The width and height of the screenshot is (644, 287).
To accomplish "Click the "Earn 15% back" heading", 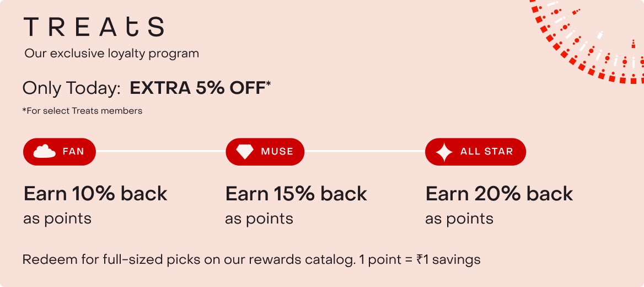I will [296, 194].
